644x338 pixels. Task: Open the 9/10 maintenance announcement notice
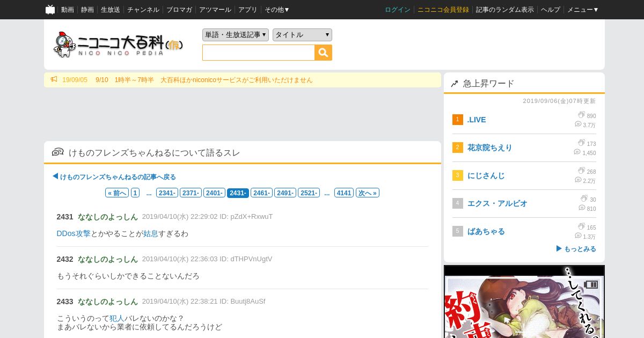click(x=204, y=80)
